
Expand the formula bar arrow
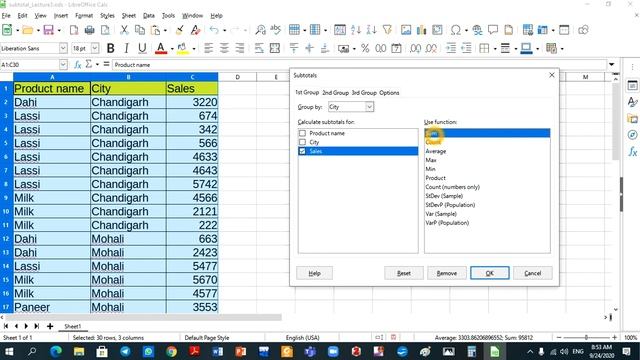(611, 64)
